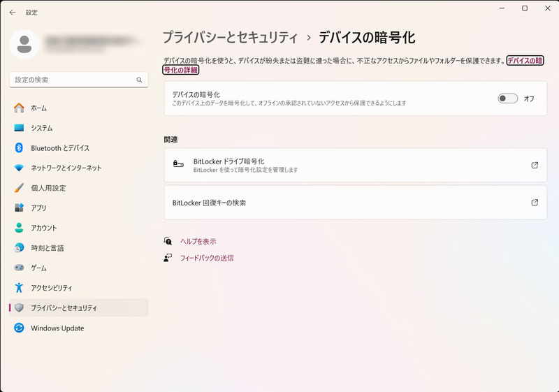Go to Bluetooth とデバイス
The image size is (559, 392).
click(x=79, y=147)
